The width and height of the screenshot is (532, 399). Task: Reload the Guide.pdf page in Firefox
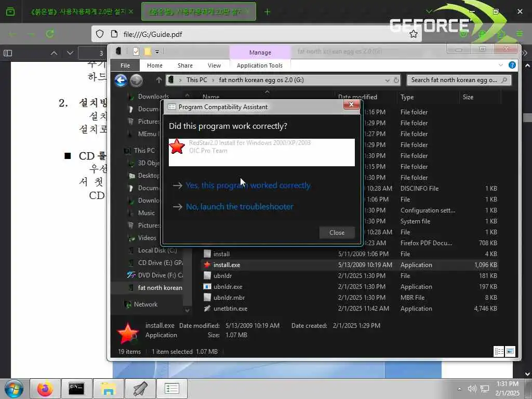point(50,34)
